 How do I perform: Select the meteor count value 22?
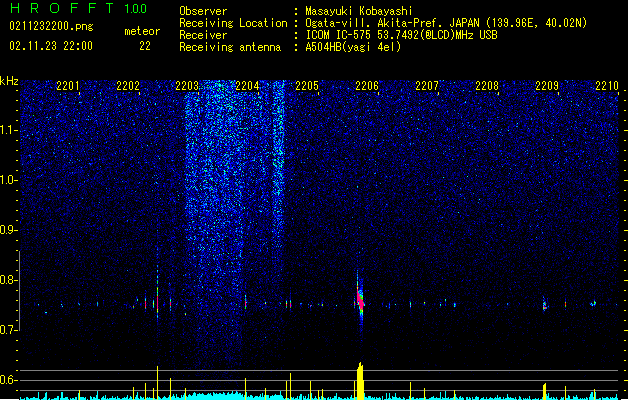(x=145, y=46)
